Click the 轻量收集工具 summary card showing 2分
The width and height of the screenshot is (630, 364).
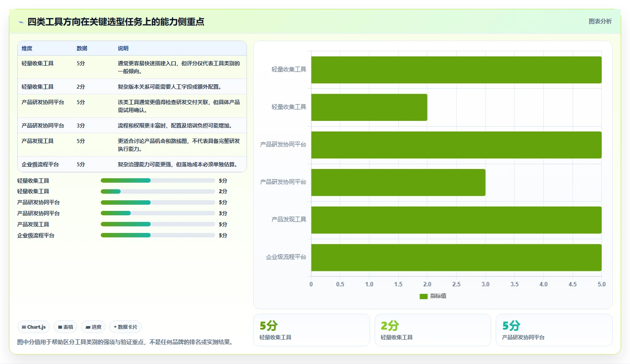(x=433, y=330)
